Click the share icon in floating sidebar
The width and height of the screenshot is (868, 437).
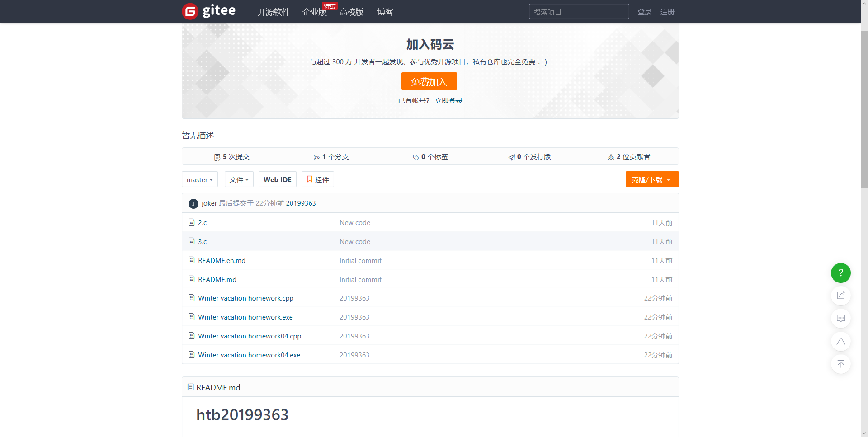pyautogui.click(x=840, y=296)
